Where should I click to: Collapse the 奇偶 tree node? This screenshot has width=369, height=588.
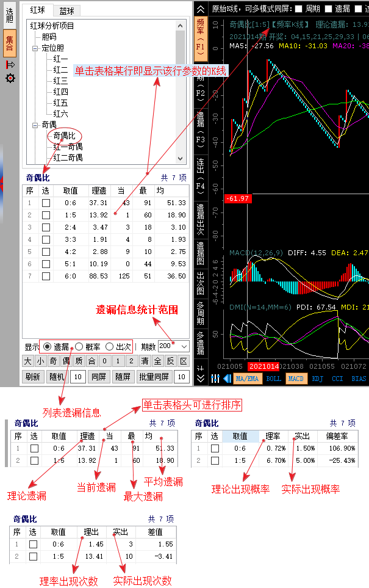point(35,125)
